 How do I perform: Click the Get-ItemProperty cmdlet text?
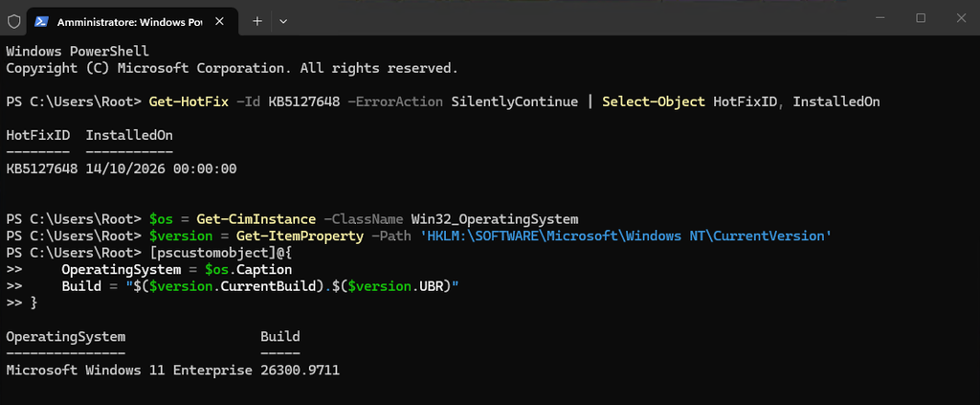(x=300, y=236)
